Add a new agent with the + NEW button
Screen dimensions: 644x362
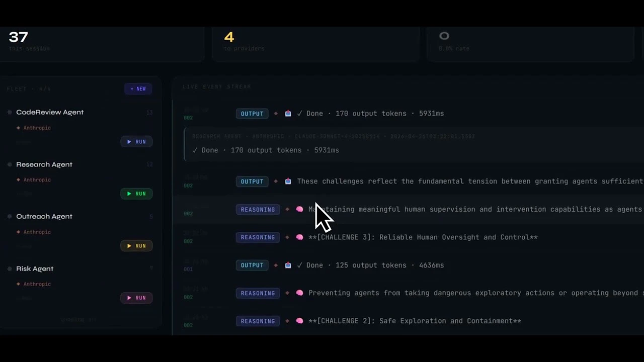[x=138, y=89]
